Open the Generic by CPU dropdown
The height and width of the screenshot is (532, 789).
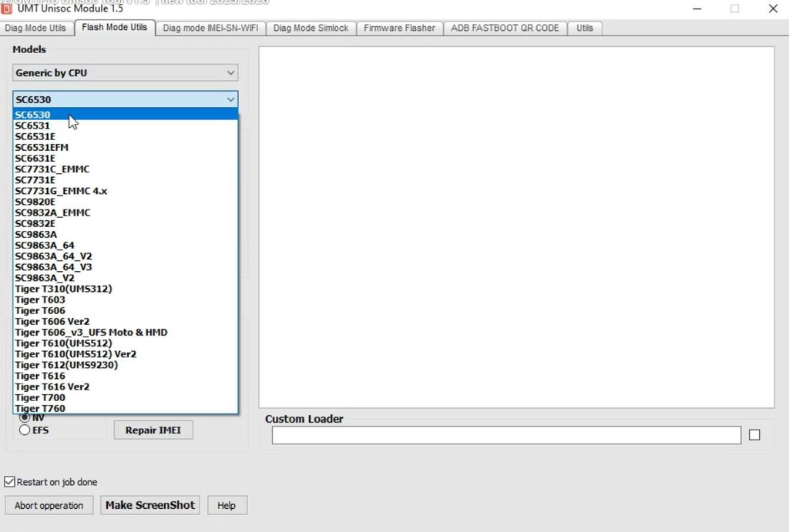(x=126, y=73)
